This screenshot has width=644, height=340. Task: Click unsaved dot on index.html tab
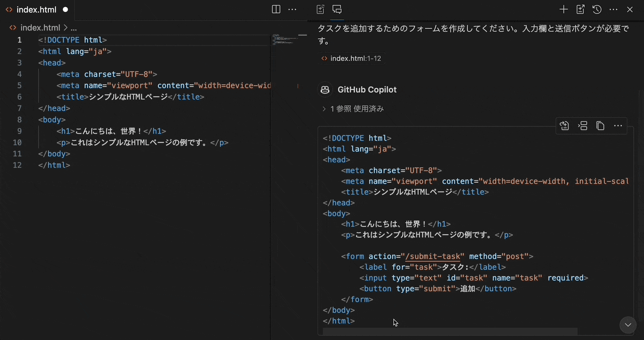click(x=66, y=10)
